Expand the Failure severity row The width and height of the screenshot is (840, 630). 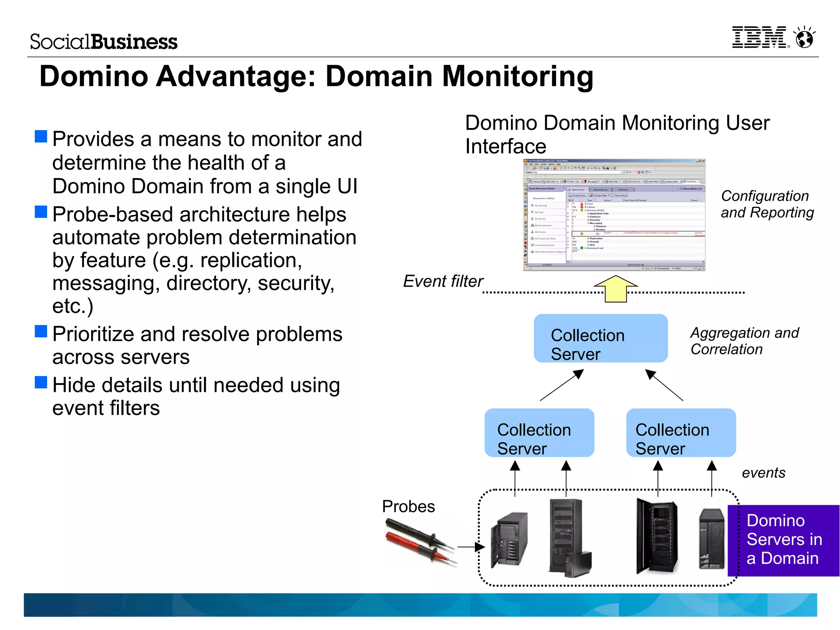point(585,207)
